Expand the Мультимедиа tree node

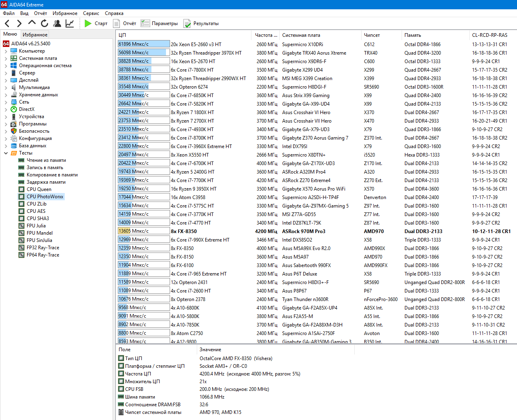pyautogui.click(x=6, y=88)
